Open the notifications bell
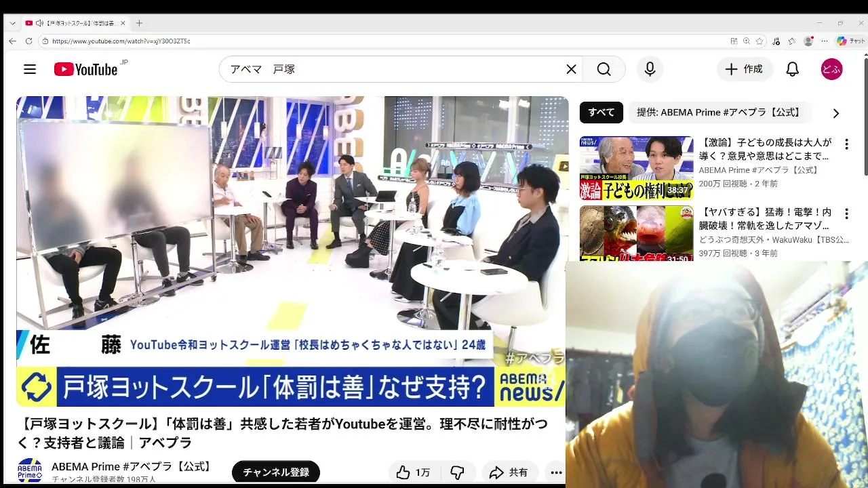This screenshot has width=868, height=488. coord(792,69)
